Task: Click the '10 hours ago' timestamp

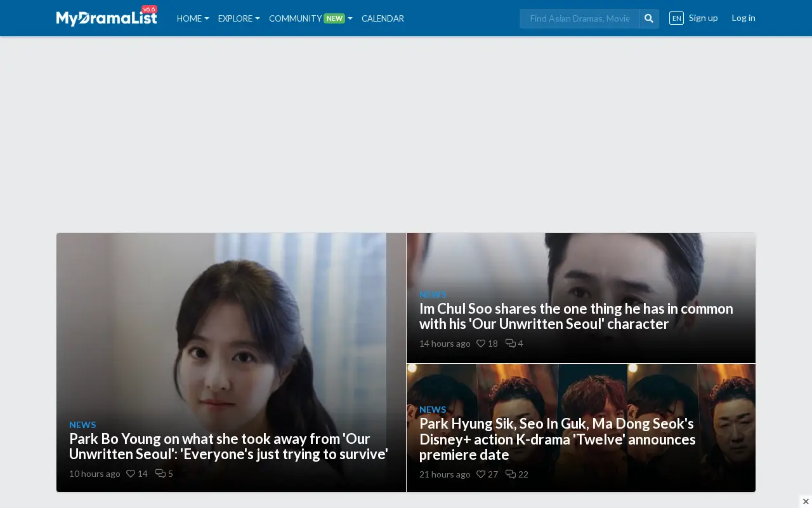Action: pos(95,474)
